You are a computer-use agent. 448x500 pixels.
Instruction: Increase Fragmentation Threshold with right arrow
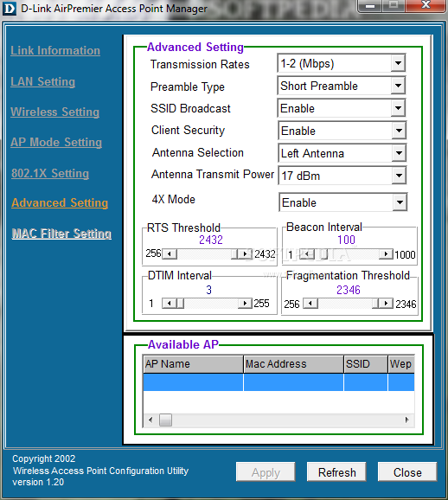point(386,304)
